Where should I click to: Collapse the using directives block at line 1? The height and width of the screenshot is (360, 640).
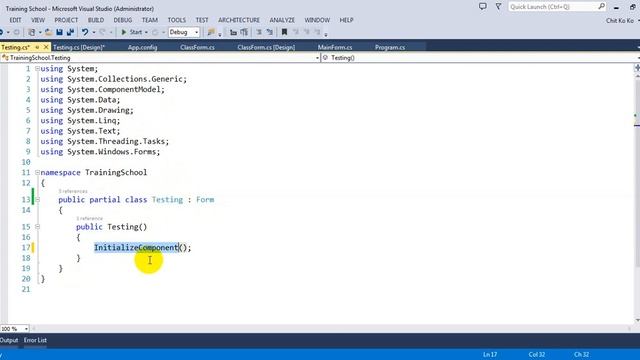click(37, 69)
